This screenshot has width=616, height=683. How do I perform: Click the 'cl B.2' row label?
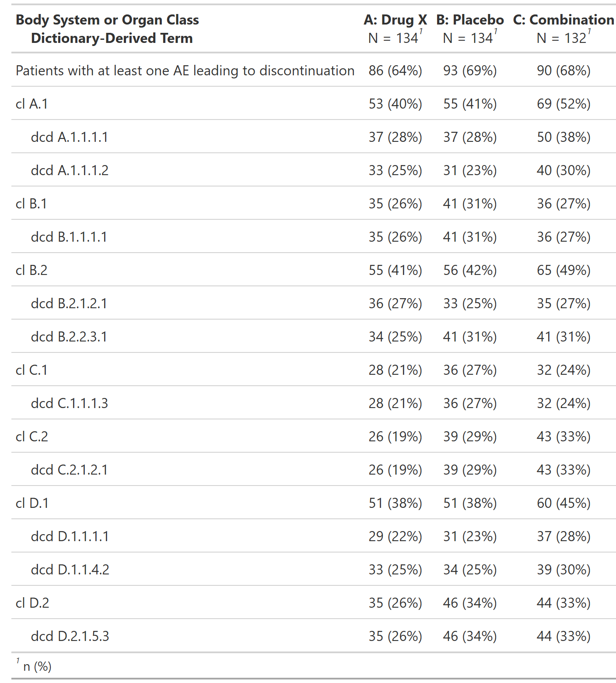pos(31,270)
